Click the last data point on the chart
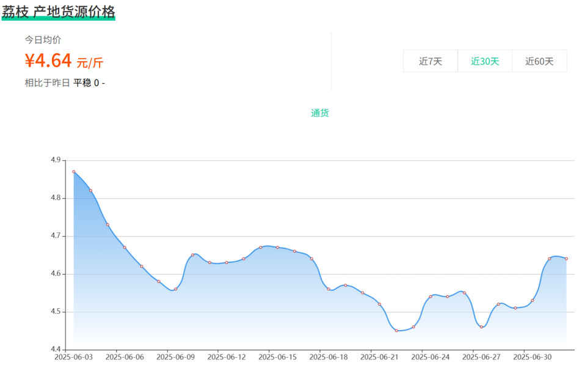Image resolution: width=588 pixels, height=368 pixels. 566,259
